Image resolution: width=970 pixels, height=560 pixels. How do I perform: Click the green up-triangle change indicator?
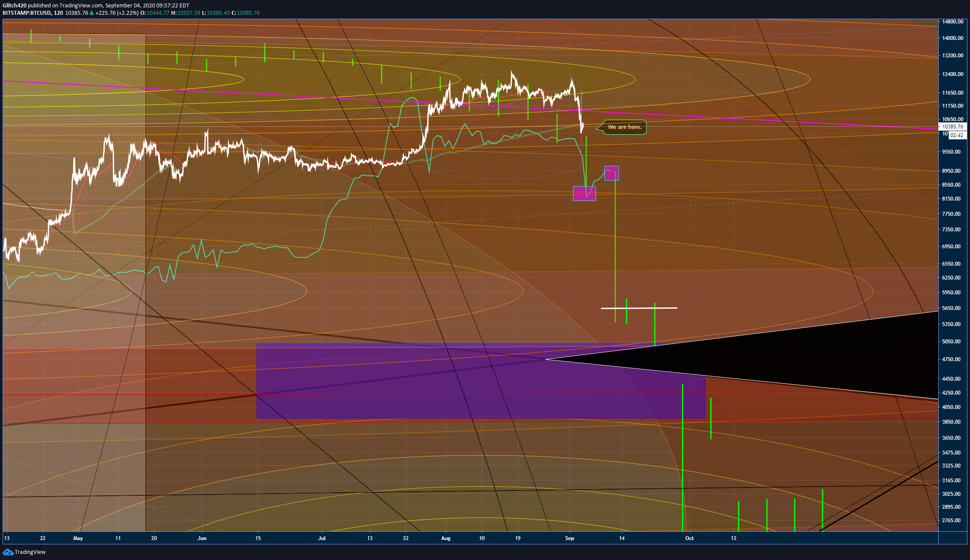tap(92, 13)
